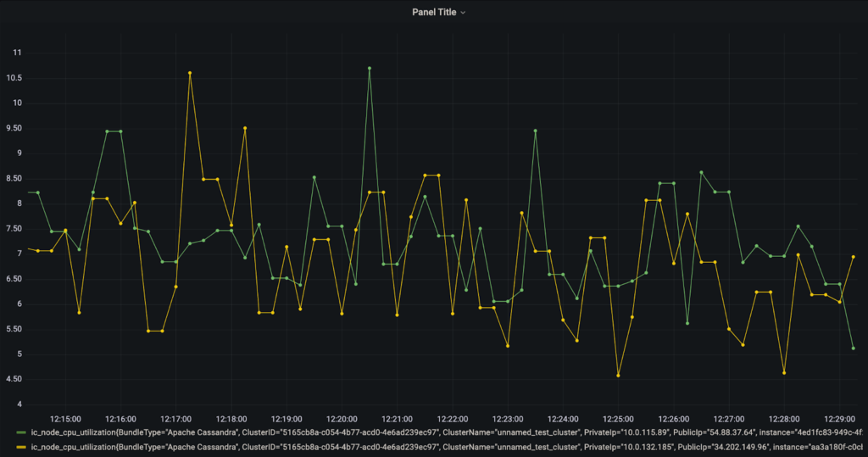Click the last yellow data point near 7
The height and width of the screenshot is (457, 868).
pos(854,256)
